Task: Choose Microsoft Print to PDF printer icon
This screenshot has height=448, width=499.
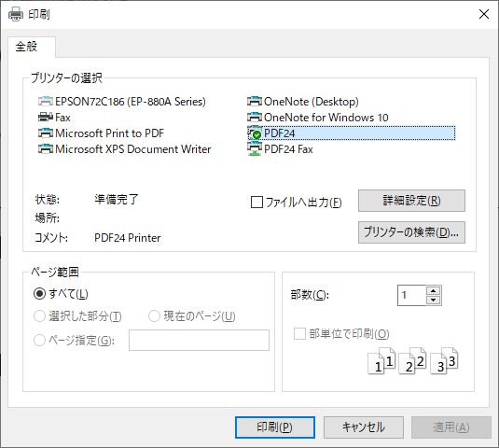Action: tap(46, 133)
